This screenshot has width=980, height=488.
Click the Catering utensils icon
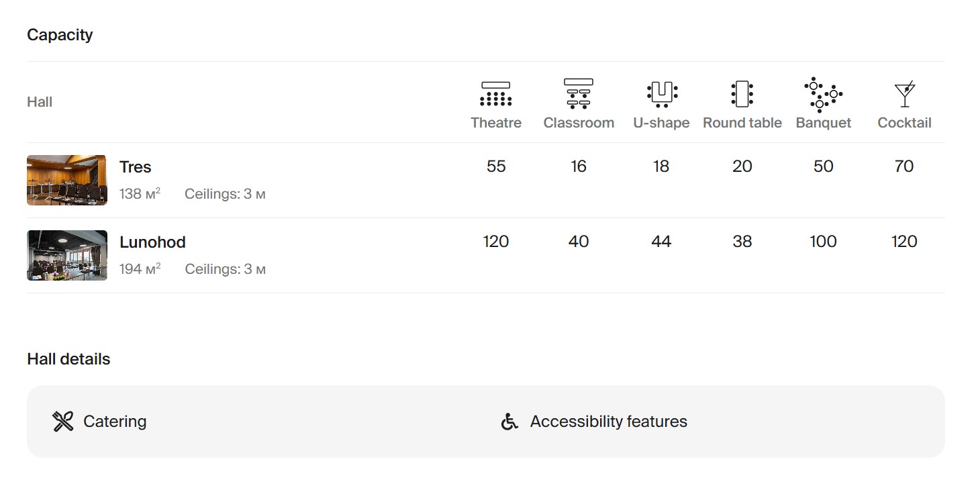(x=63, y=422)
